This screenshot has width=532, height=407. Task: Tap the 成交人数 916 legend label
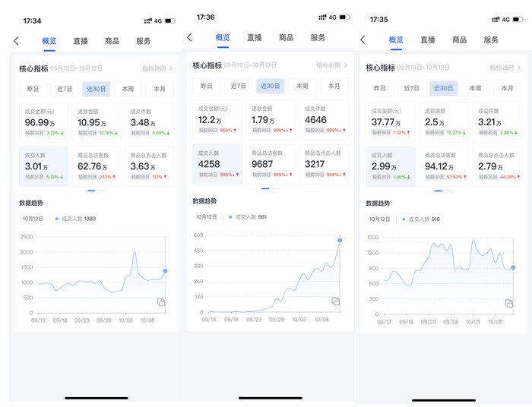click(x=421, y=219)
